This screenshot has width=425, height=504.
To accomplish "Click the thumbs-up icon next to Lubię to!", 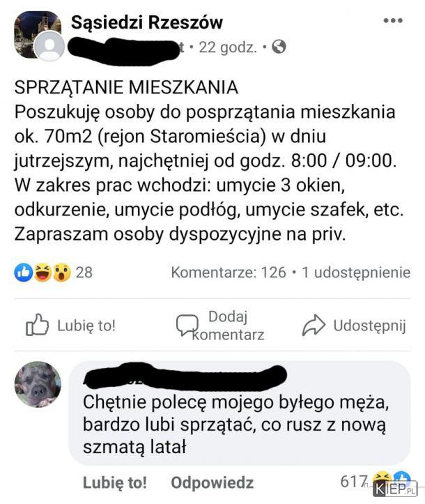I will pyautogui.click(x=37, y=325).
